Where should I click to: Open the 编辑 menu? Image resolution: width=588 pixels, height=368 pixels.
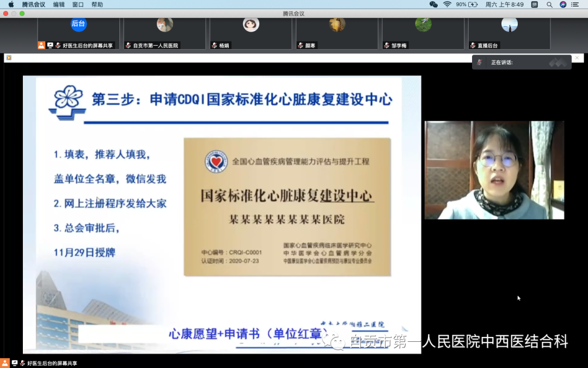pyautogui.click(x=59, y=4)
